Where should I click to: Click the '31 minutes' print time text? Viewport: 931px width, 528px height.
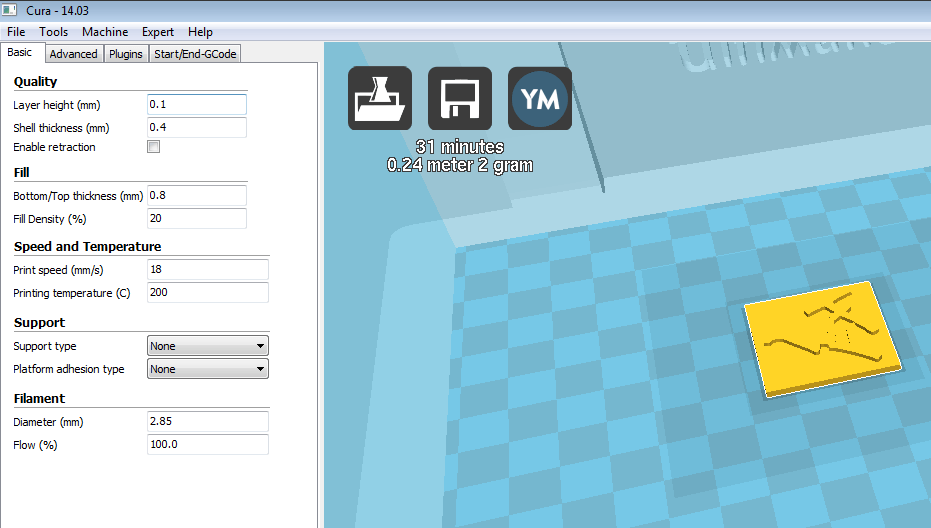point(460,147)
